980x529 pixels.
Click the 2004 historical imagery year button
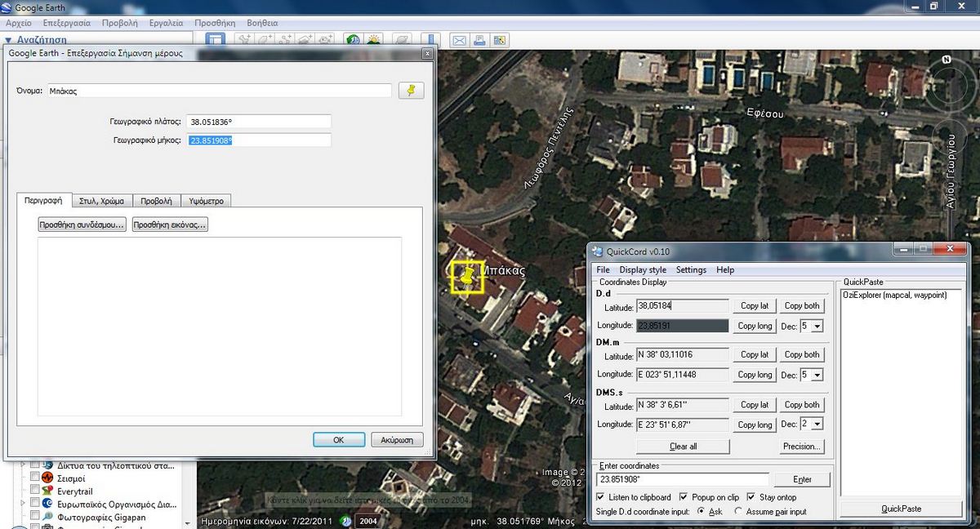coord(369,521)
